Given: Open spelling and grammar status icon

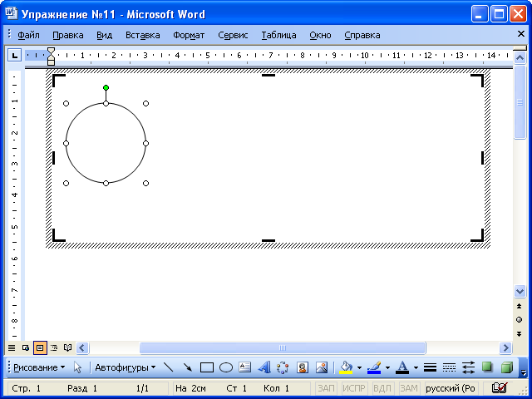Looking at the screenshot, I should point(500,387).
